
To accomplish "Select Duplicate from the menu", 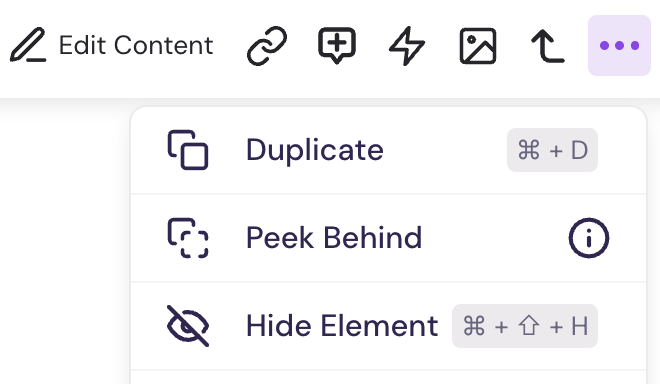I will [388, 150].
